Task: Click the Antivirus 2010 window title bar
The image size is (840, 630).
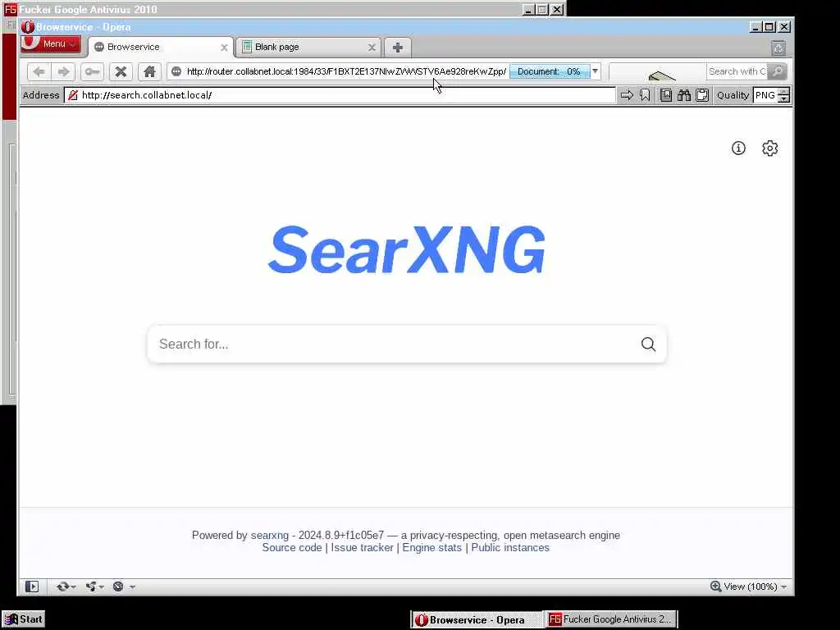Action: pyautogui.click(x=262, y=9)
